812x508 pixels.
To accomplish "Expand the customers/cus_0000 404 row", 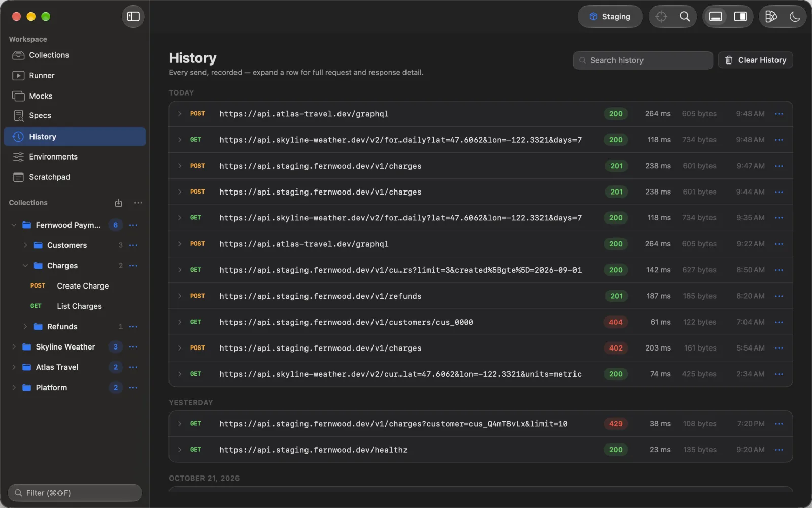I will (x=179, y=322).
